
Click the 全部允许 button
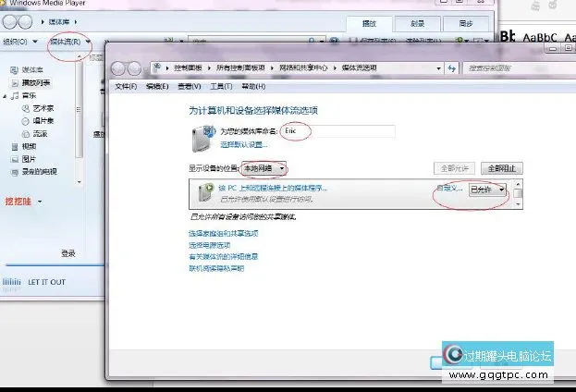click(x=454, y=168)
